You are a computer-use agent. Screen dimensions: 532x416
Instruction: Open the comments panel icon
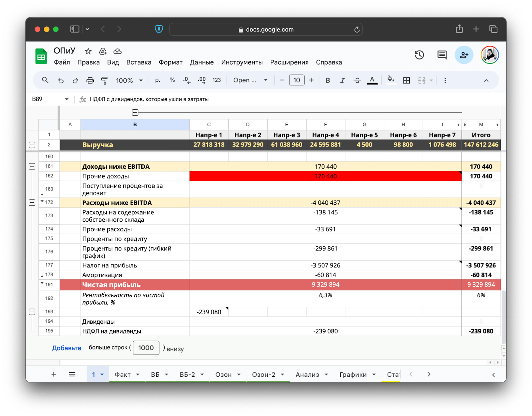[442, 55]
